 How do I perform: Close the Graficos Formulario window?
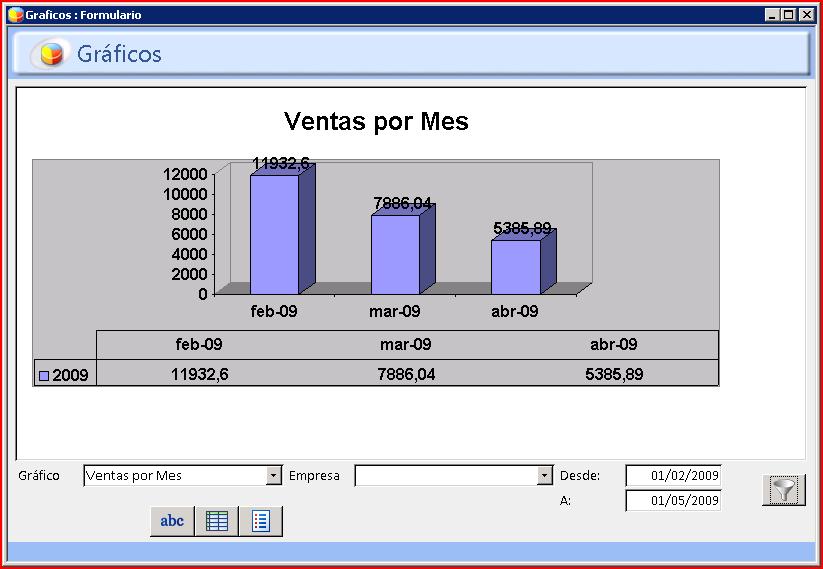tap(806, 15)
